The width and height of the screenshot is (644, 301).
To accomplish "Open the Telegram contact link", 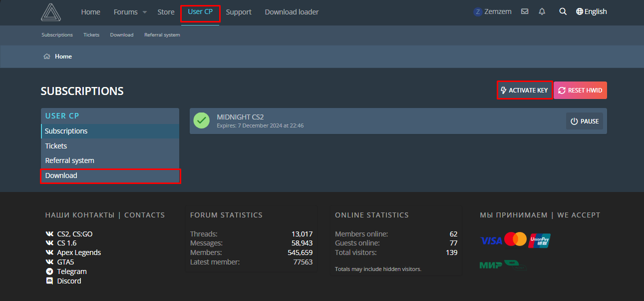I will pyautogui.click(x=72, y=271).
